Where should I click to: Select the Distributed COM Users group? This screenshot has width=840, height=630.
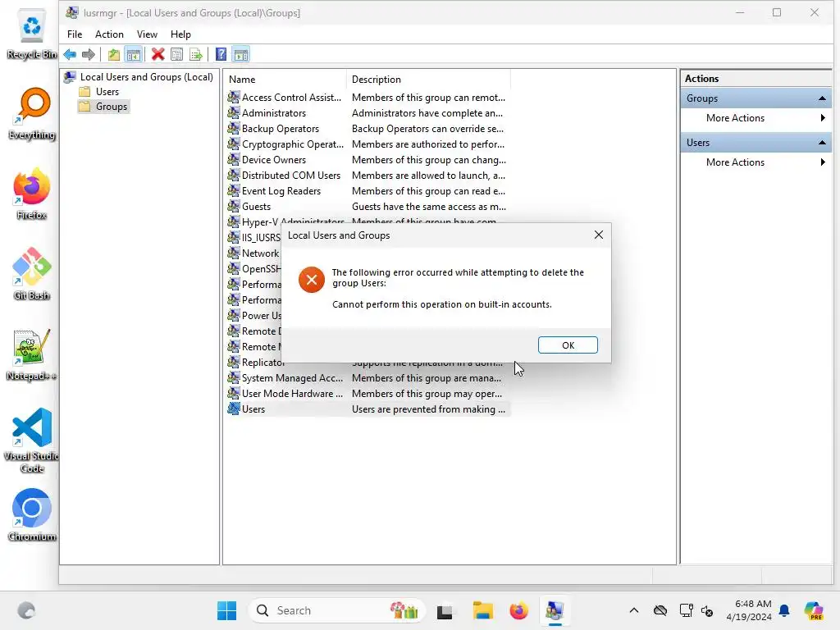point(368,176)
